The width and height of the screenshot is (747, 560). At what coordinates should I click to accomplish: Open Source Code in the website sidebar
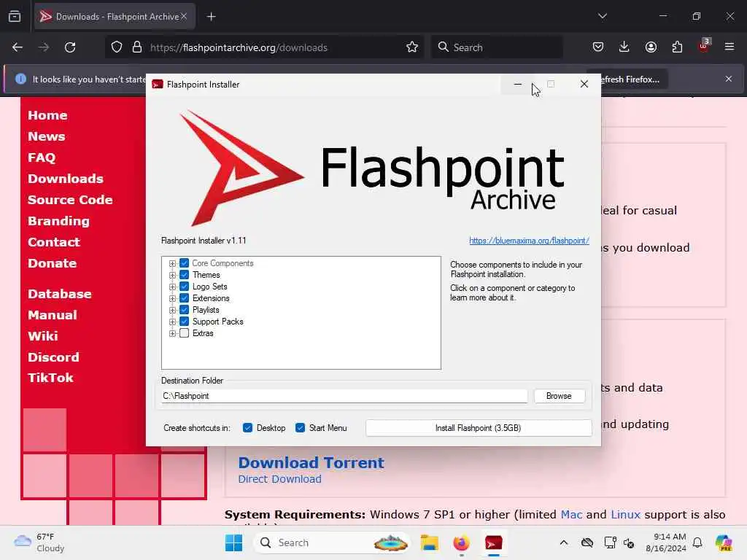(x=70, y=200)
